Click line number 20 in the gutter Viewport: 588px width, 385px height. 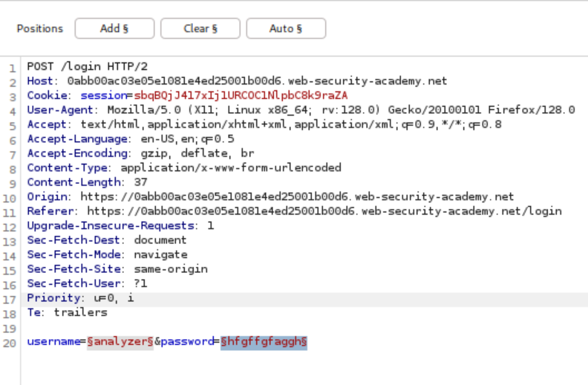click(10, 342)
